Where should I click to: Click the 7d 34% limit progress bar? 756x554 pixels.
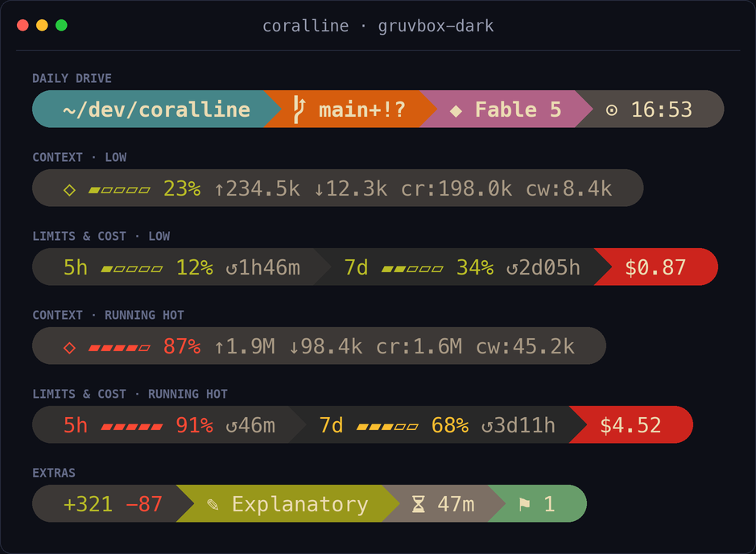point(412,269)
